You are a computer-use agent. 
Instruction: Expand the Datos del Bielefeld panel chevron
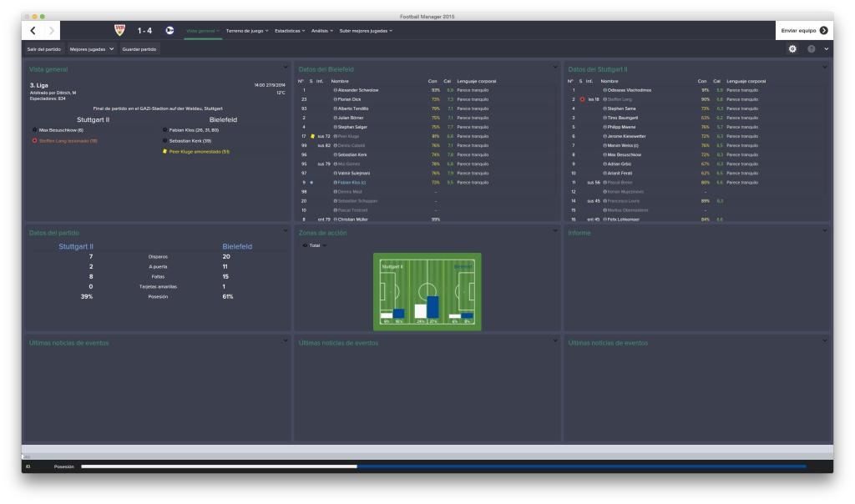(x=555, y=68)
